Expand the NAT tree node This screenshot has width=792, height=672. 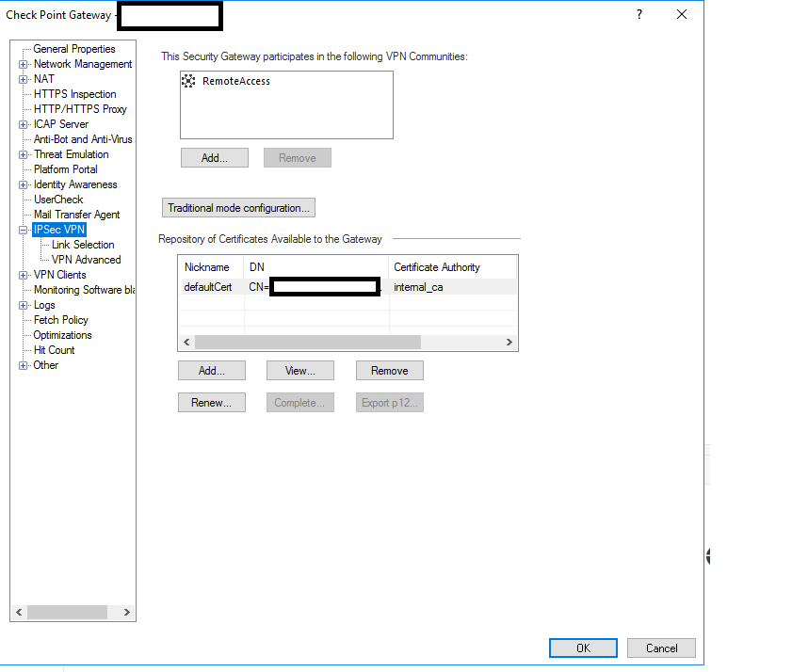[23, 79]
